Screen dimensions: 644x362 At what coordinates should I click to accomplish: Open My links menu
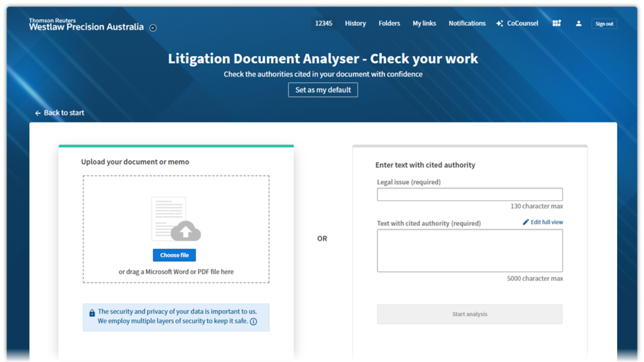click(x=424, y=23)
